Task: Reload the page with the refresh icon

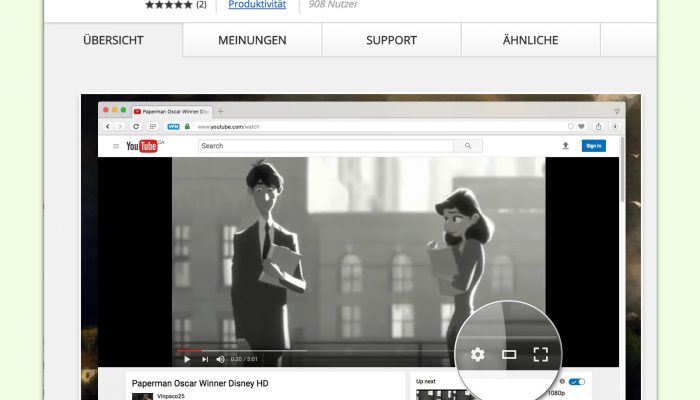Action: (x=136, y=126)
